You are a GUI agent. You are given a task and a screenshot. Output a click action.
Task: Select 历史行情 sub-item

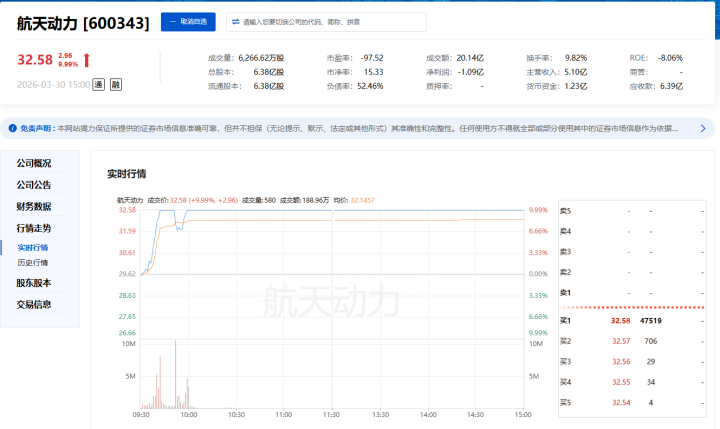point(33,263)
